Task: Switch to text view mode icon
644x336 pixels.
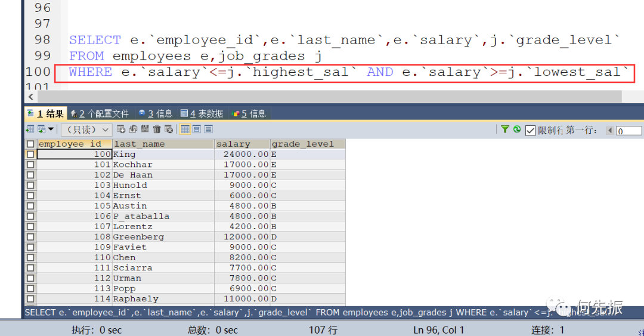Action: click(x=209, y=129)
